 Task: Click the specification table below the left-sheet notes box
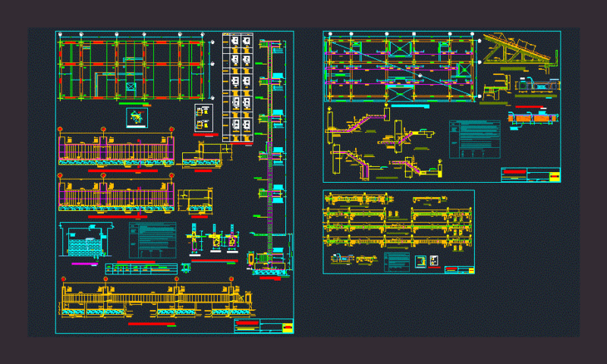click(x=141, y=268)
